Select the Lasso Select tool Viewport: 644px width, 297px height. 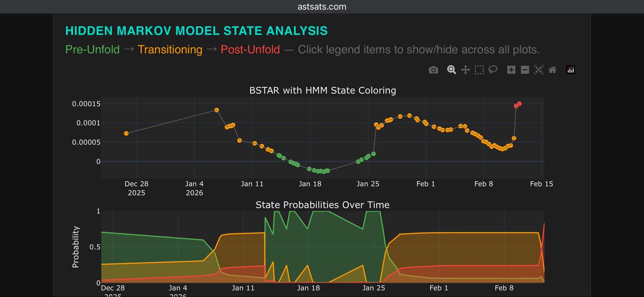click(x=493, y=70)
